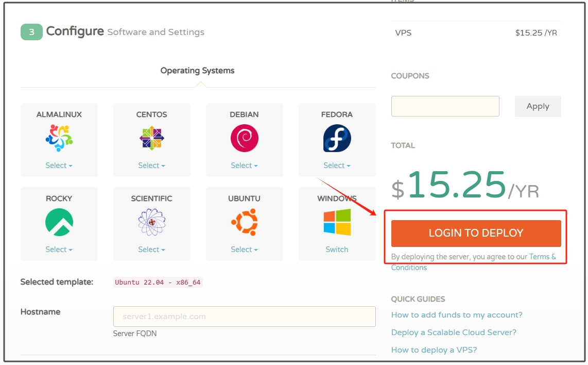
Task: Click the Configure heading text
Action: tap(75, 31)
